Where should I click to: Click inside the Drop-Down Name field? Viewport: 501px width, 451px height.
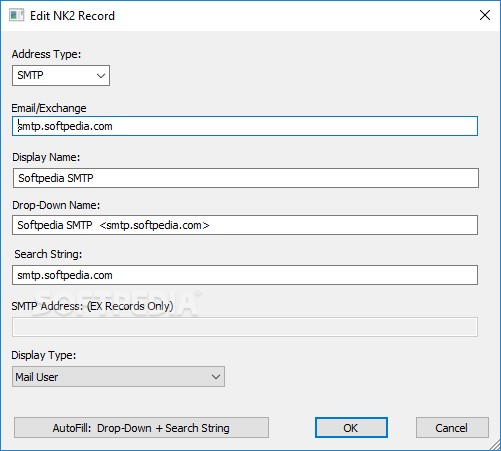coord(245,225)
